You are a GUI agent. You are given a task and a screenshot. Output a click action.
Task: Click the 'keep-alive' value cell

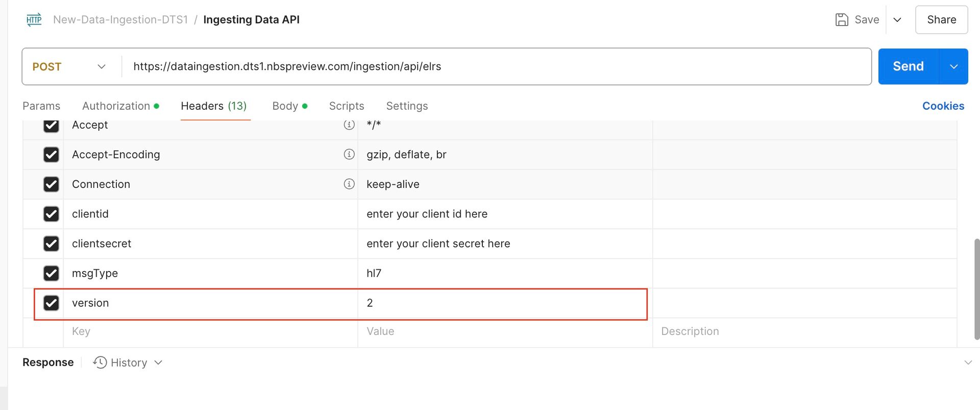(505, 184)
